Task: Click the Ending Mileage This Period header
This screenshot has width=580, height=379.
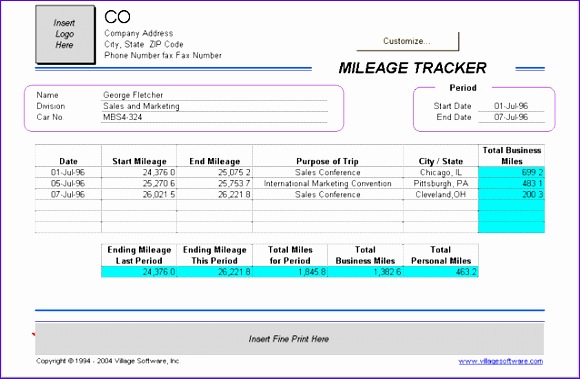Action: pyautogui.click(x=215, y=255)
